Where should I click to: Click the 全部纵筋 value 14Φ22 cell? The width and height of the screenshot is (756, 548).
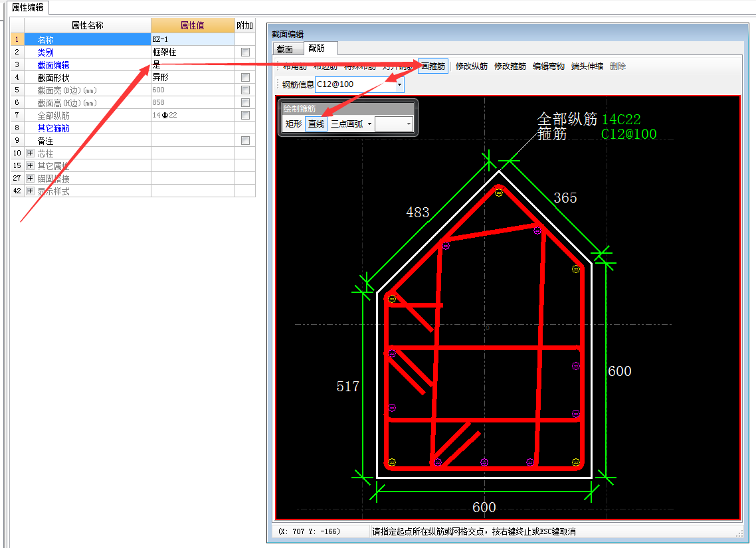(x=193, y=115)
